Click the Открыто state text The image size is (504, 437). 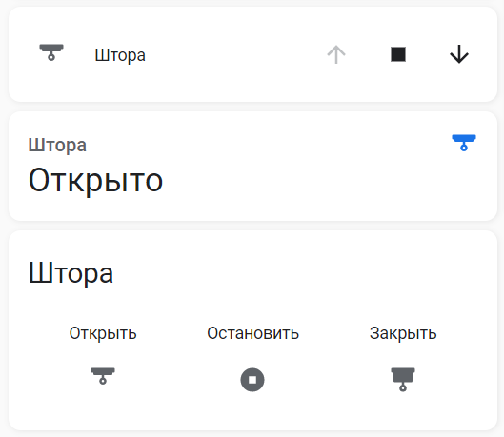click(x=95, y=181)
